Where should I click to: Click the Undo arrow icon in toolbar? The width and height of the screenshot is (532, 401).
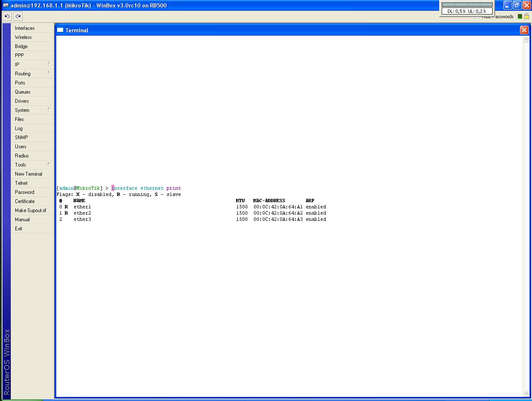(x=7, y=16)
